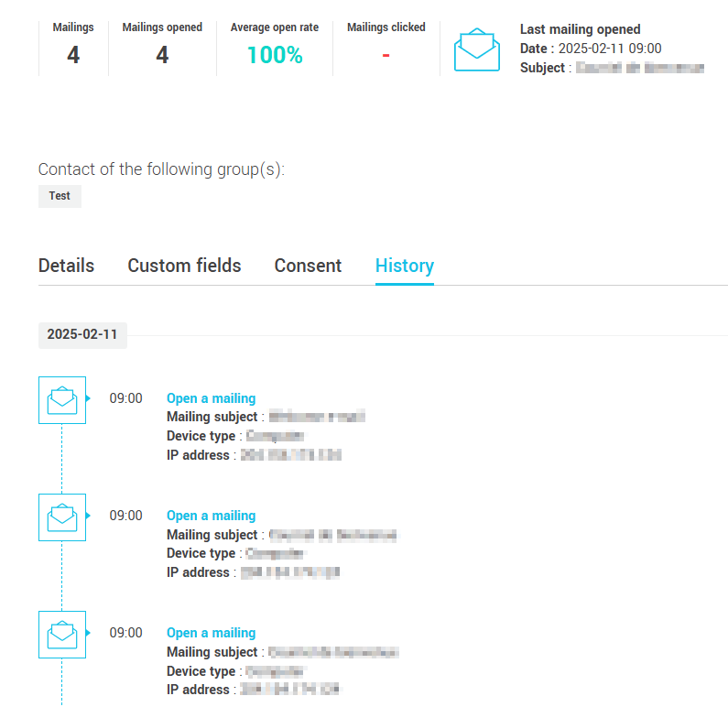Click 'Mailings clicked' label
This screenshot has width=728, height=707.
386,27
